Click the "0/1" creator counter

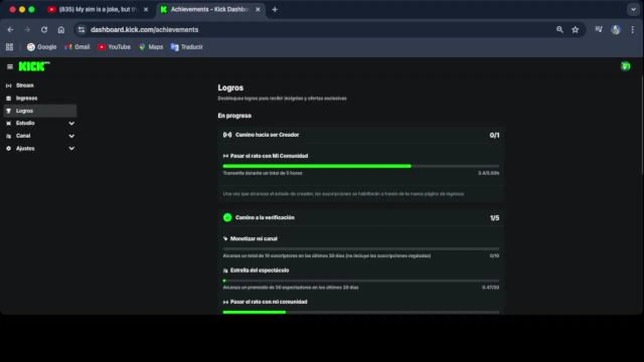[x=495, y=135]
